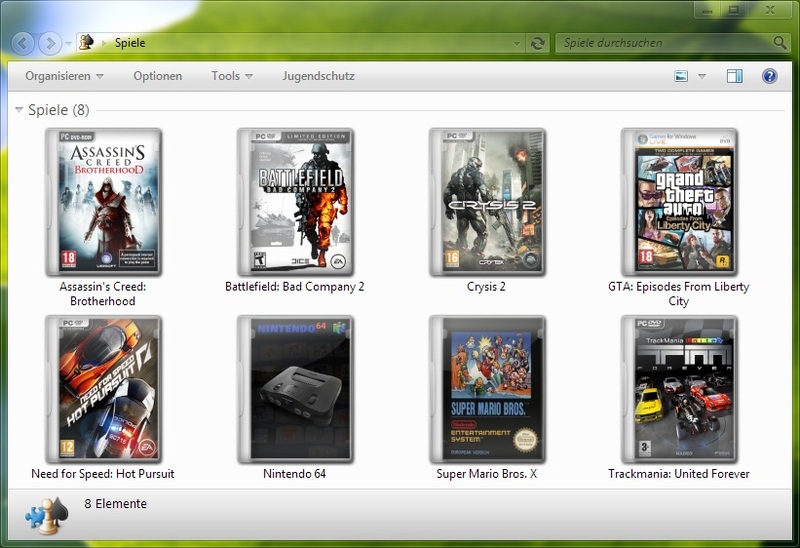Go forward with the Forward arrow button
Screen dimensions: 800x548
[50, 43]
